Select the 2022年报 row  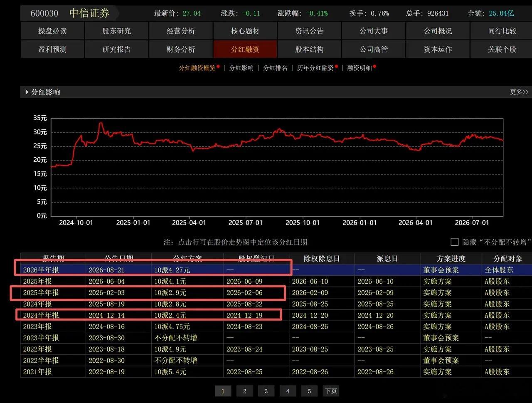pos(276,349)
